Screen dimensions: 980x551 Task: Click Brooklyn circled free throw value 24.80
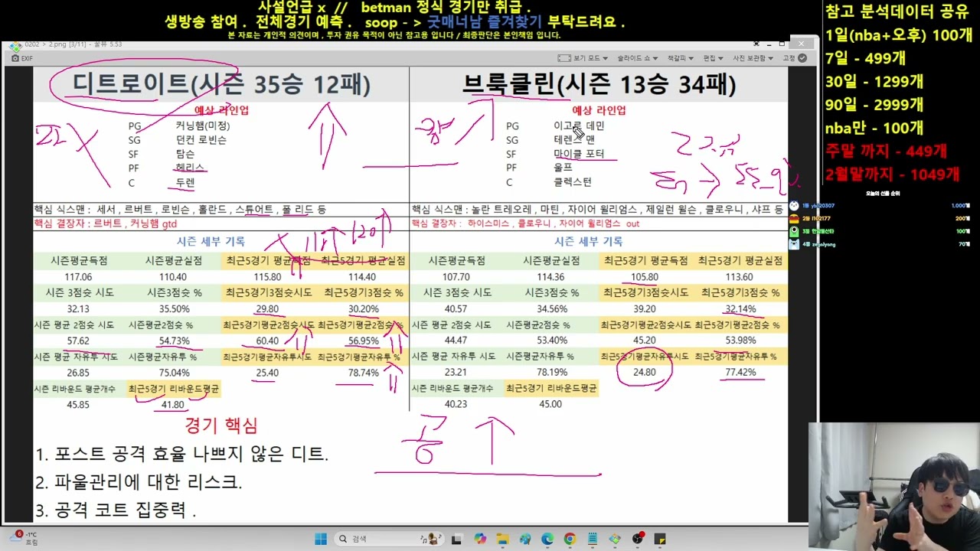click(645, 373)
